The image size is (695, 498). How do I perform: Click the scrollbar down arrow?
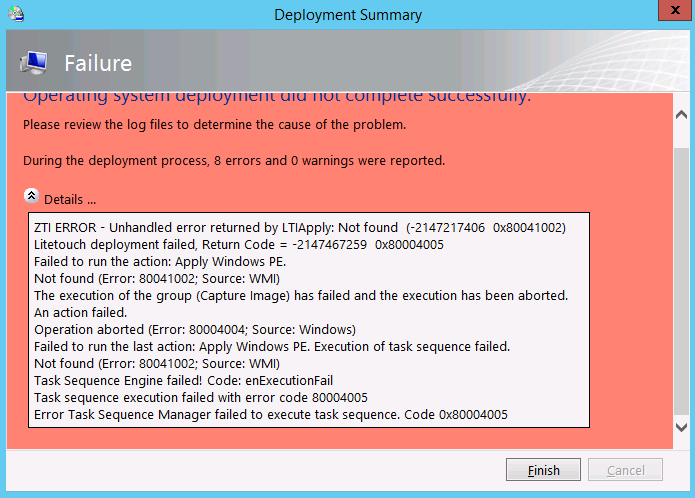point(681,428)
